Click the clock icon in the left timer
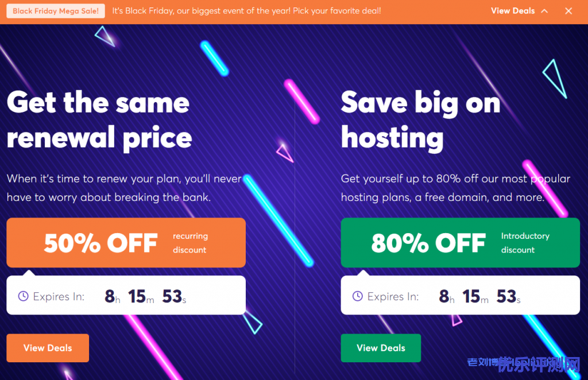Screen dimensions: 588x380 click(x=23, y=296)
